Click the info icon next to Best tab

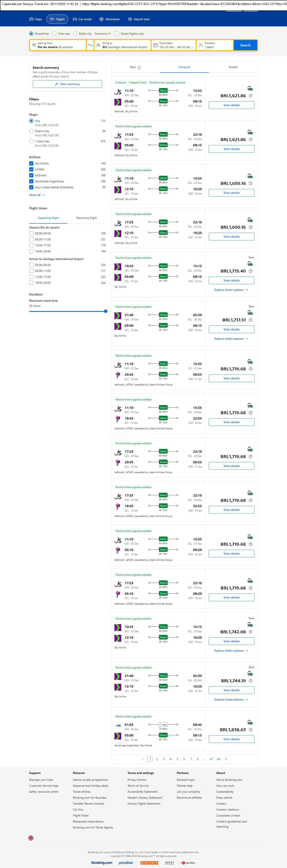click(x=139, y=67)
